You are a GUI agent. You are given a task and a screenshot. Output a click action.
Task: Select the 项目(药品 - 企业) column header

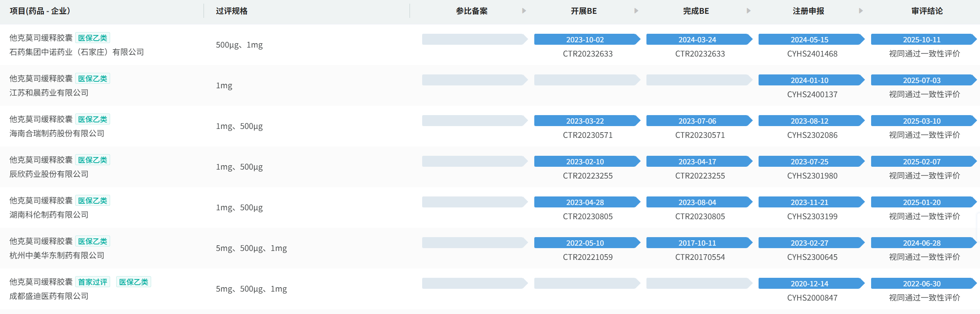click(40, 11)
